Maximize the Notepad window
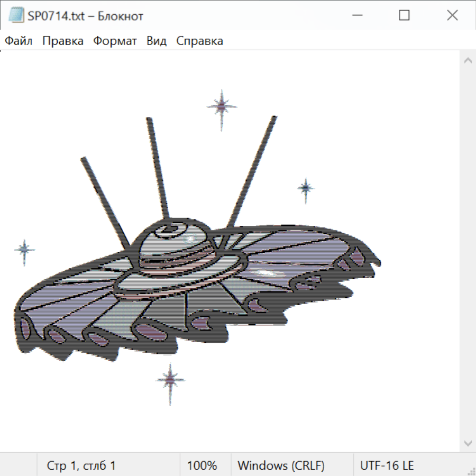This screenshot has height=476, width=476. 404,16
